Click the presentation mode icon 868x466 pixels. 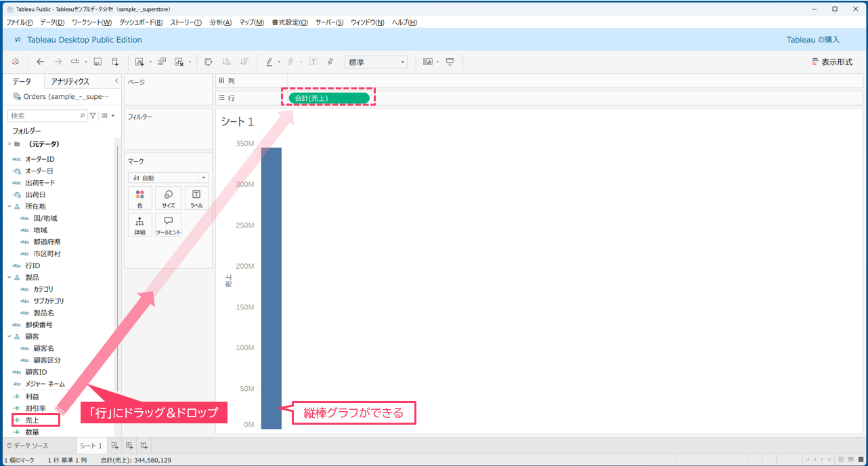[450, 62]
